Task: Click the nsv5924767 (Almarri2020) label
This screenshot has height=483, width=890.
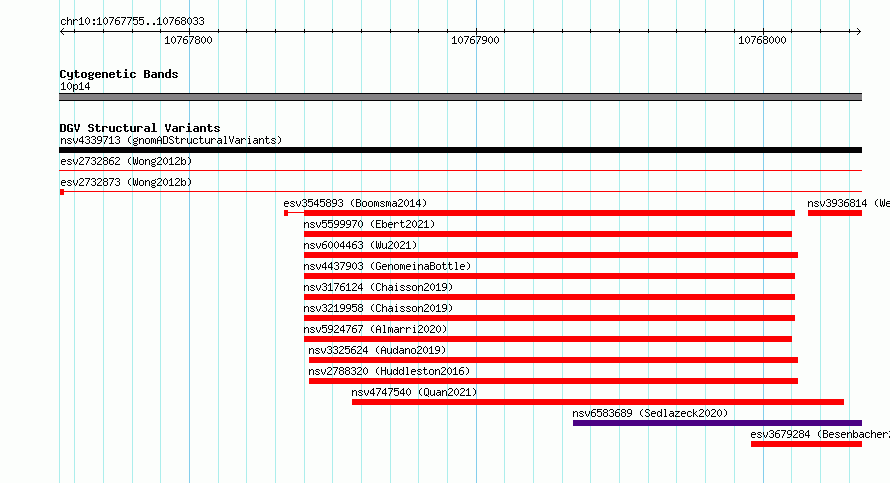Action: [x=375, y=329]
